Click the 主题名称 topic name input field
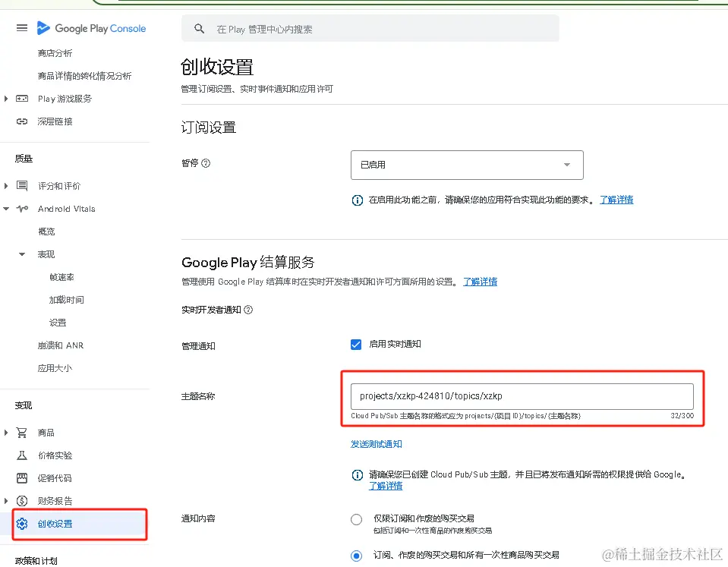Screen dimensions: 728x567 pos(522,396)
